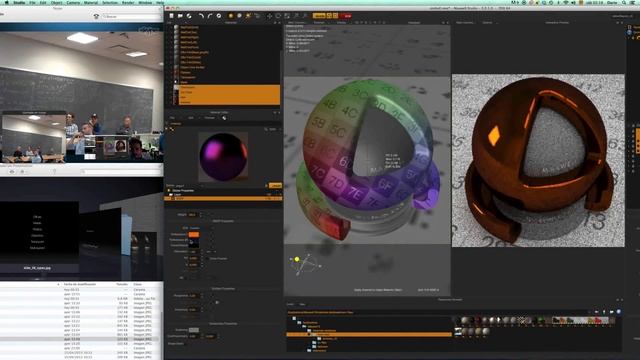Viewport: 640px width, 360px height.
Task: Select the Rotate tool icon
Action: coord(278,16)
